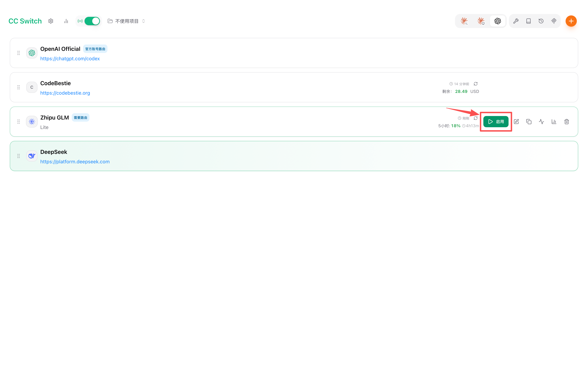Click drag handle of CodeBestie card
The height and width of the screenshot is (368, 588).
(19, 87)
